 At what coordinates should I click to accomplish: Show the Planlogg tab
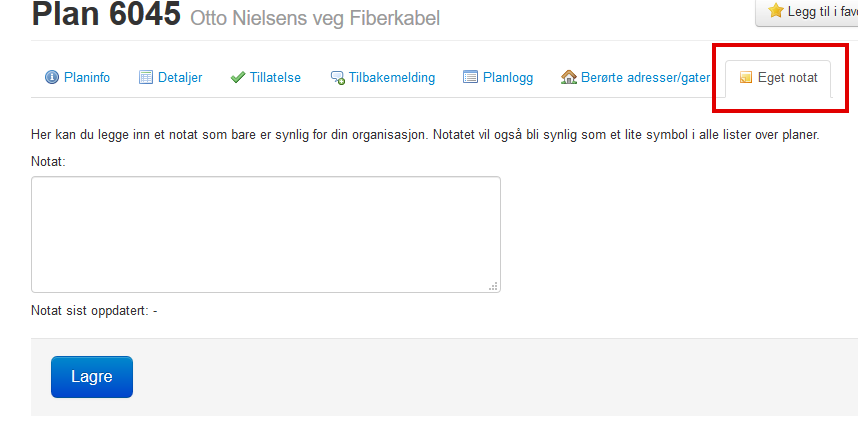pyautogui.click(x=508, y=78)
